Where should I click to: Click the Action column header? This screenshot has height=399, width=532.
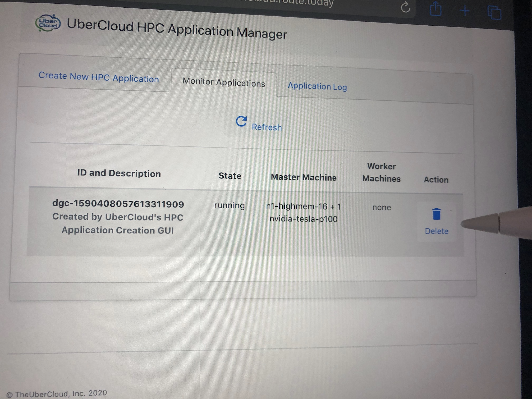(x=436, y=180)
